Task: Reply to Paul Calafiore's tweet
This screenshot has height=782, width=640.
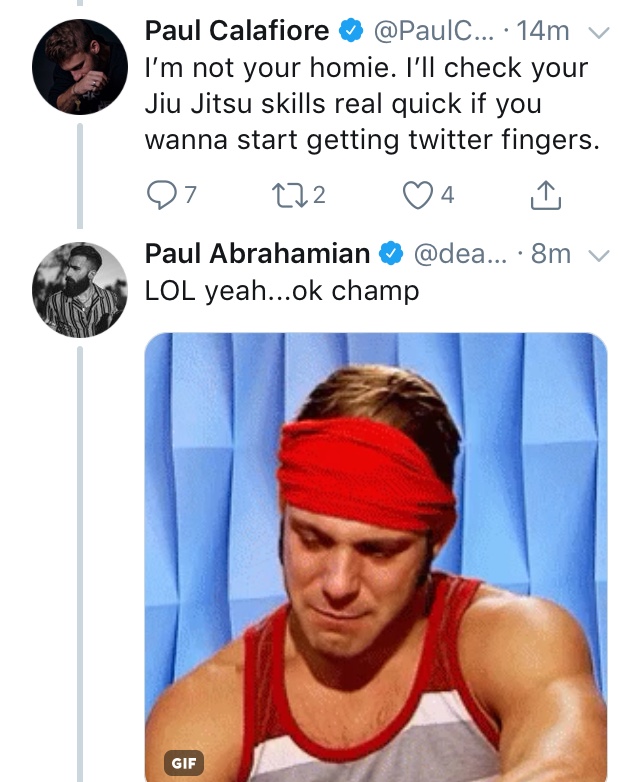Action: (x=162, y=195)
